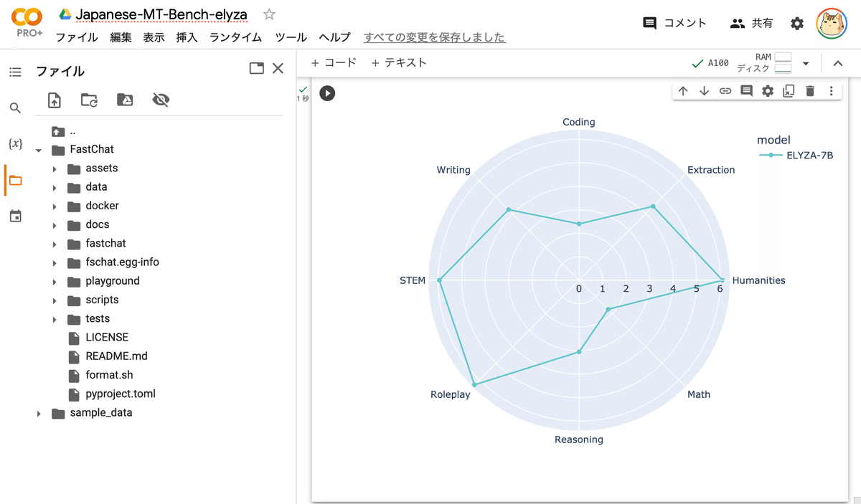861x504 pixels.
Task: Mount Google Drive from Files toolbar
Action: 124,100
